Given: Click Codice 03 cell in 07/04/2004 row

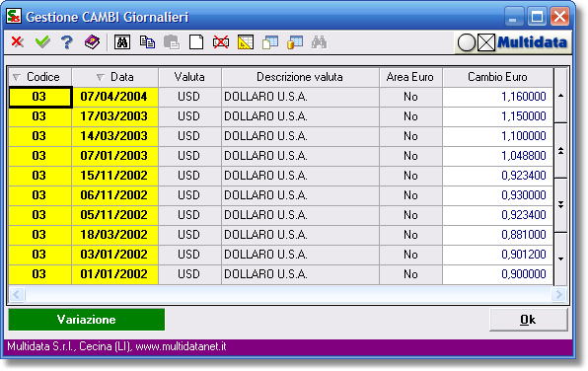Looking at the screenshot, I should 39,97.
